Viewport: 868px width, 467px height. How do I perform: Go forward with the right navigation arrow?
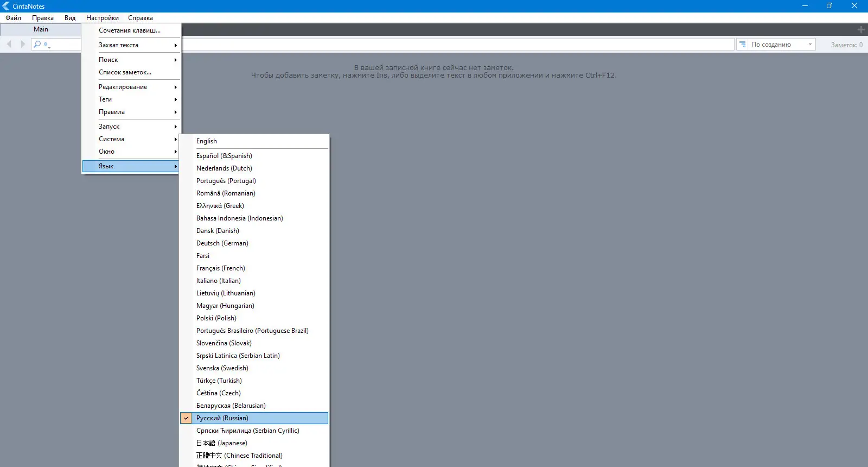pyautogui.click(x=23, y=44)
